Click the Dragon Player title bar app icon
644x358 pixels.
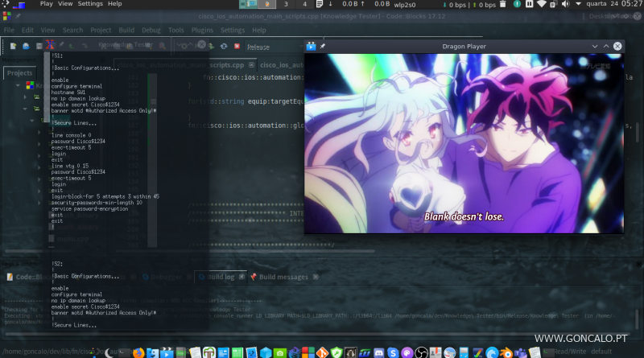[311, 47]
